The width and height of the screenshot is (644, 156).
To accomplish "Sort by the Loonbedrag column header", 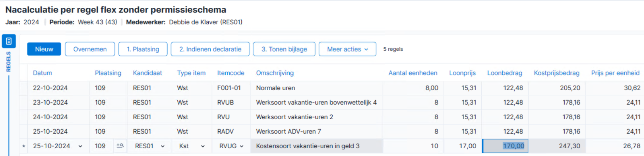I will [505, 73].
